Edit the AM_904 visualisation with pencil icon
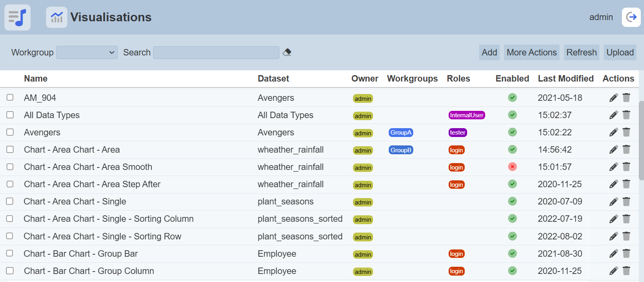Screen dimensions: 644x282 pyautogui.click(x=613, y=98)
